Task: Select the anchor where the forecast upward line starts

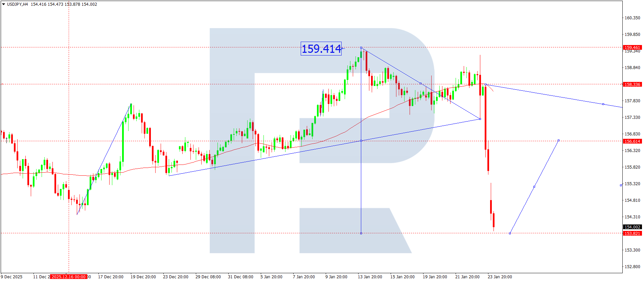Action: coord(510,233)
